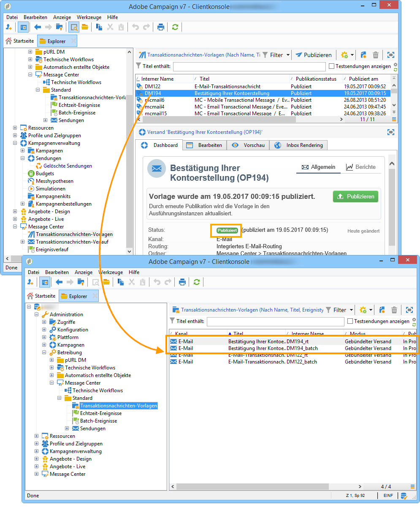
Task: Expand the Message Center node at the lower tree bottom
Action: [x=37, y=474]
